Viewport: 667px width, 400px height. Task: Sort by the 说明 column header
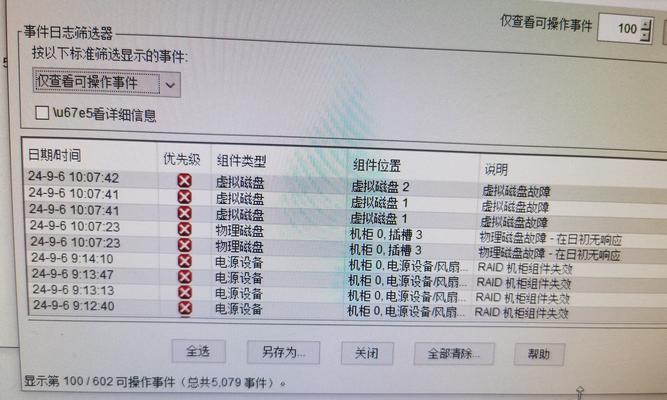[x=496, y=170]
